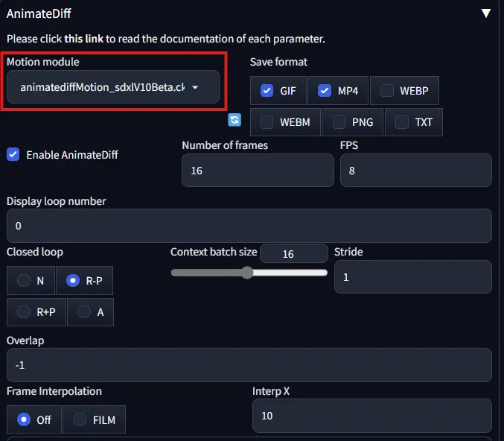This screenshot has height=441, width=504.
Task: Click the Number of frames field
Action: (x=257, y=171)
